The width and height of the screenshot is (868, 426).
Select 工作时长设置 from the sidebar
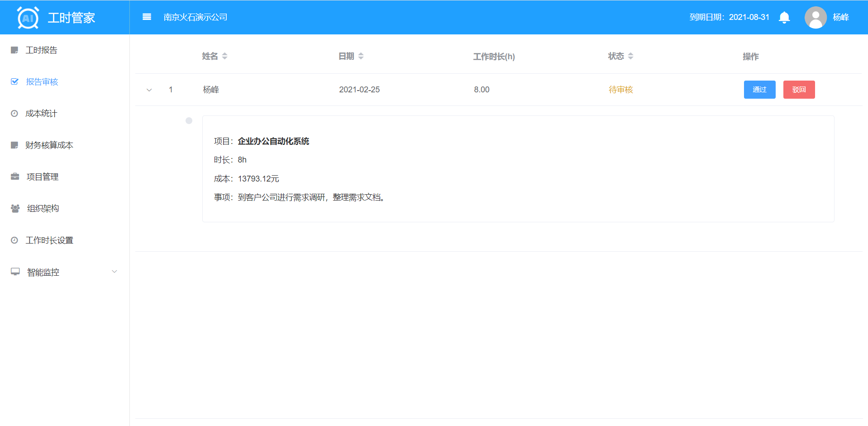point(49,240)
